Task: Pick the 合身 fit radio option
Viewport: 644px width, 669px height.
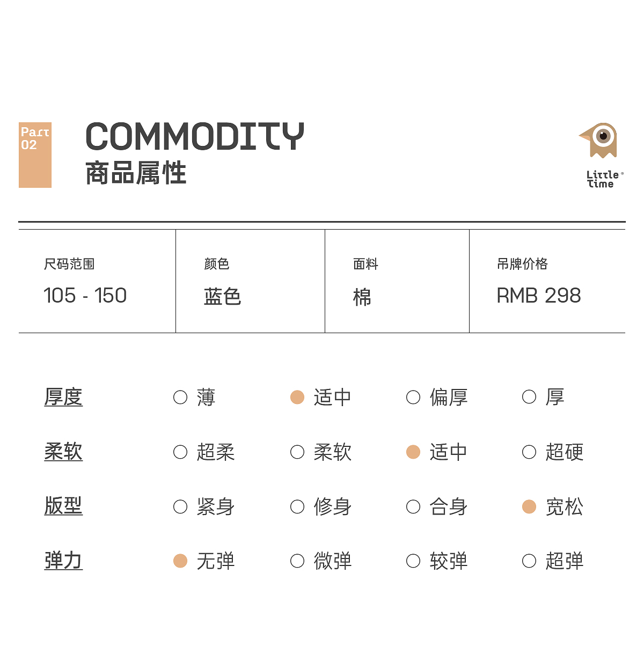Action: click(x=413, y=507)
